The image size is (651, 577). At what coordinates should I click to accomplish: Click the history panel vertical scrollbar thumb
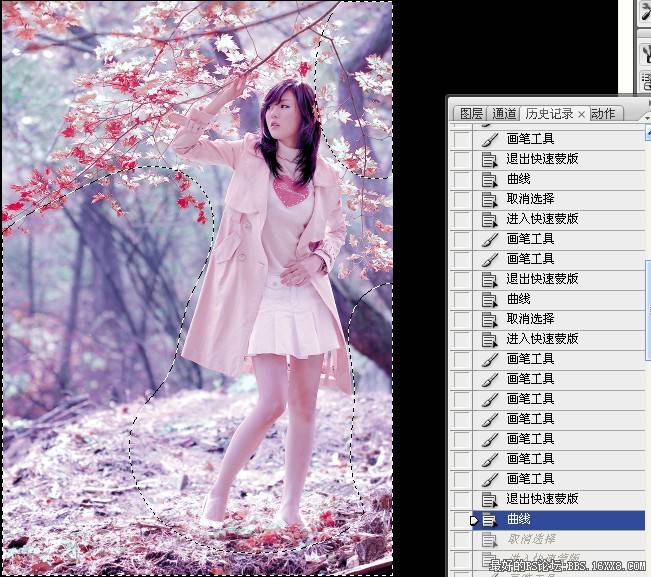[x=648, y=309]
